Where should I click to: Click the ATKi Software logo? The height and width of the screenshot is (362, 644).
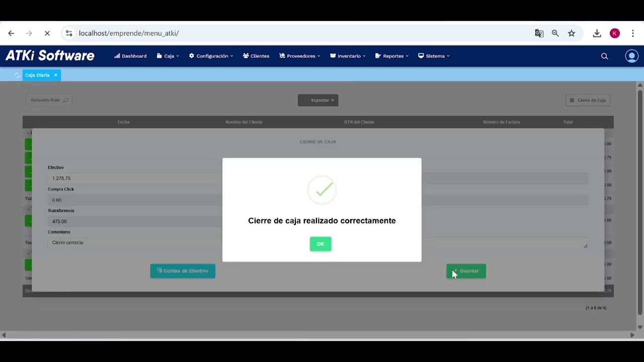tap(50, 56)
